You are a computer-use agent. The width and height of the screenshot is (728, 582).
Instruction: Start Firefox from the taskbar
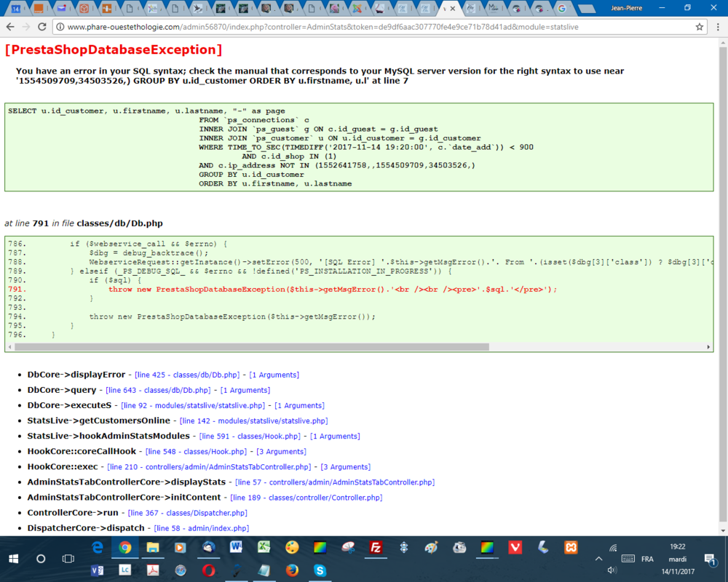coord(291,569)
